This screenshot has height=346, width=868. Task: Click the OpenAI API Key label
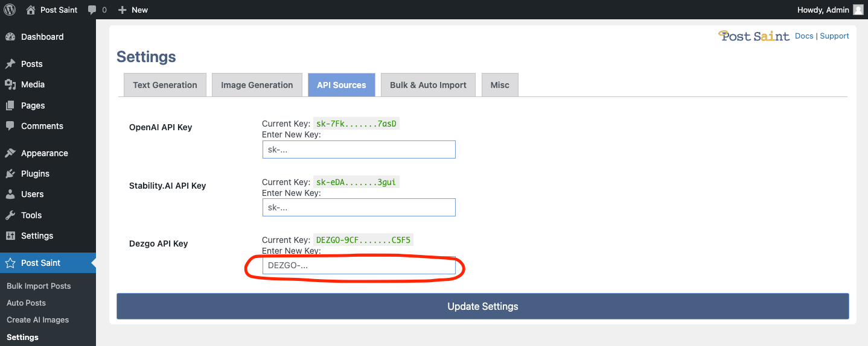(x=161, y=127)
